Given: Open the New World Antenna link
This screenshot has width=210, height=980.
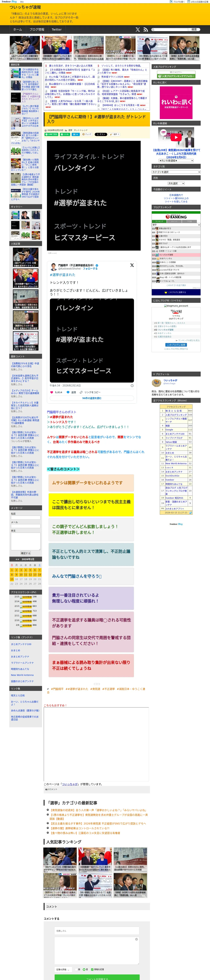Looking at the screenshot, I should [x=22, y=675].
